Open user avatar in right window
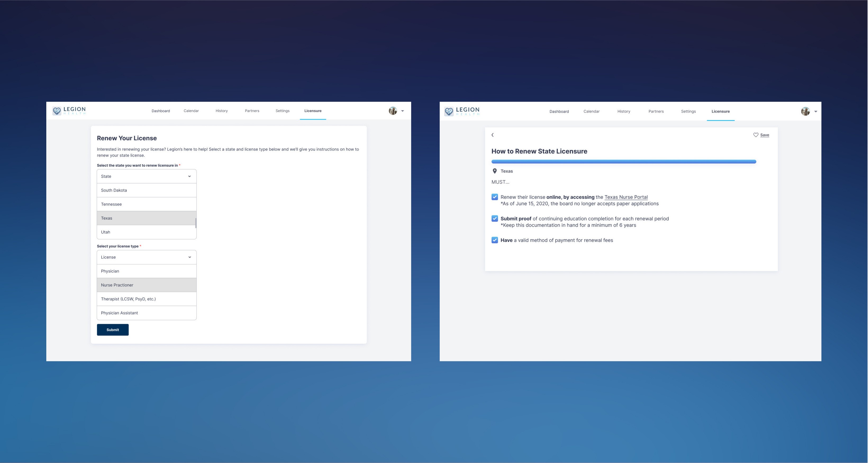This screenshot has height=463, width=868. click(x=805, y=112)
